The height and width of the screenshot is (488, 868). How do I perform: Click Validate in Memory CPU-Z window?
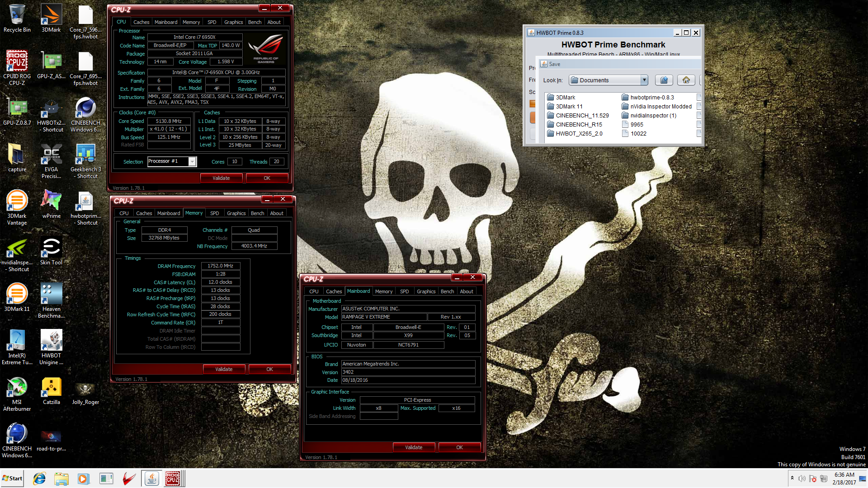pyautogui.click(x=224, y=369)
